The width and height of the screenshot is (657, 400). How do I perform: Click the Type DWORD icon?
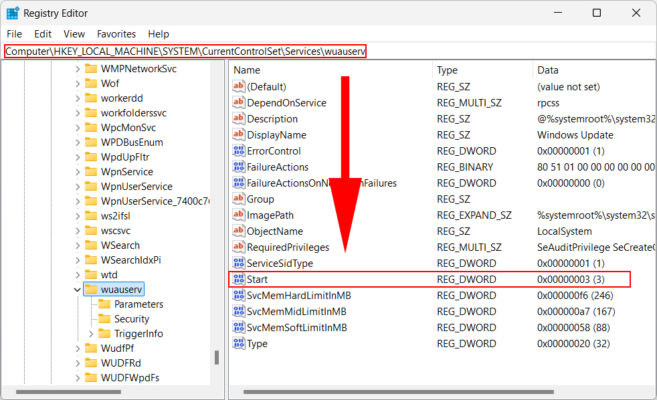pyautogui.click(x=238, y=343)
